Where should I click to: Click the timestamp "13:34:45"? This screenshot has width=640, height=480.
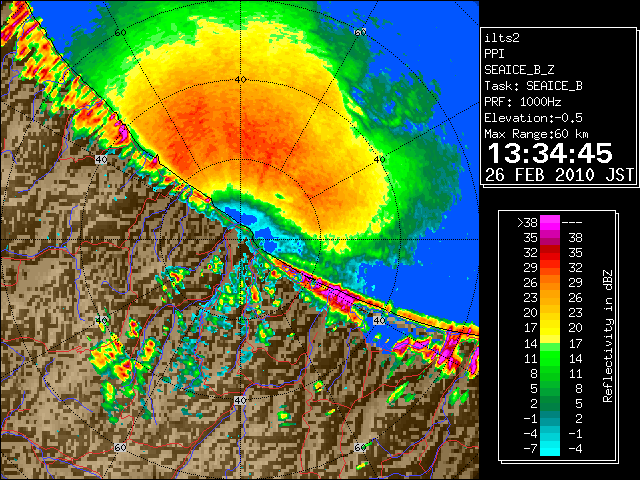[x=550, y=153]
